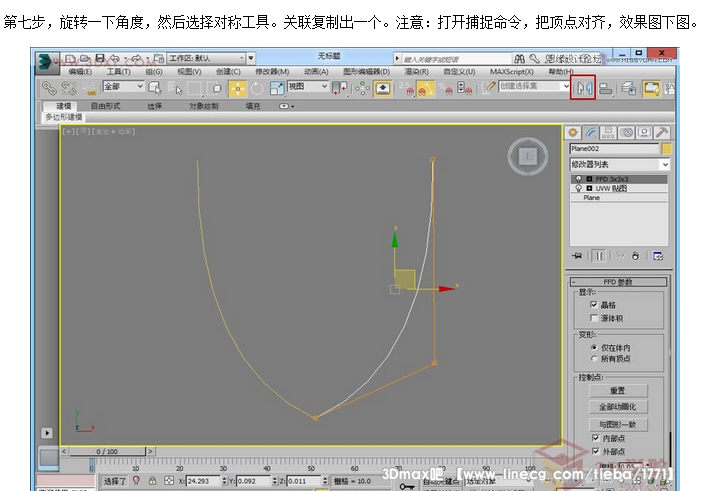Open the Motion command panel tab
The height and width of the screenshot is (491, 703).
coord(626,132)
